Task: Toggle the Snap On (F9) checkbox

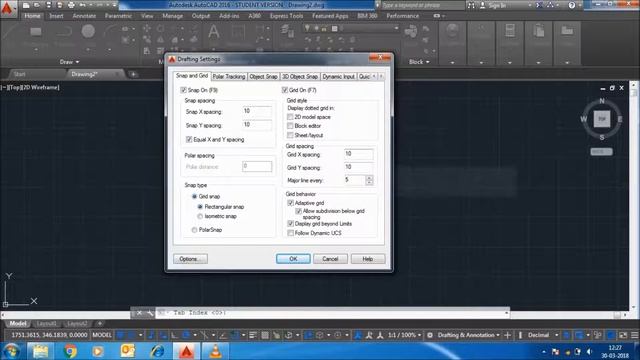Action: pos(183,90)
